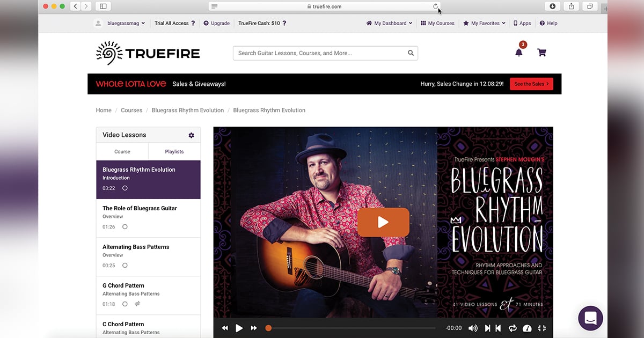Screen dimensions: 644x338
Task: Open playback speed gauge icon
Action: click(x=527, y=328)
